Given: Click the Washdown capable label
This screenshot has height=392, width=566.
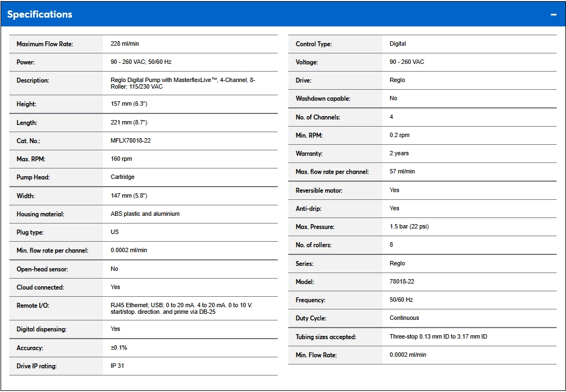Looking at the screenshot, I should click(323, 99).
